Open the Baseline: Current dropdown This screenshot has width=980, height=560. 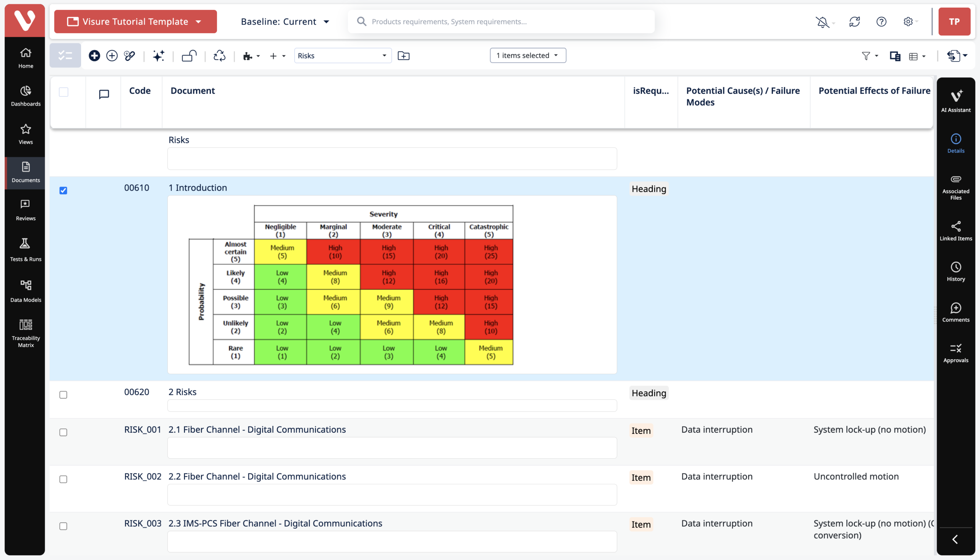(x=285, y=21)
